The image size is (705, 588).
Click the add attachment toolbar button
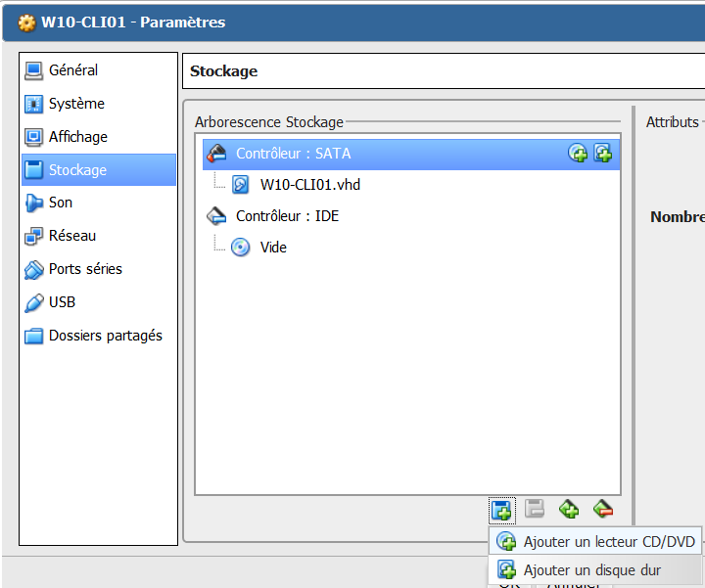point(501,511)
